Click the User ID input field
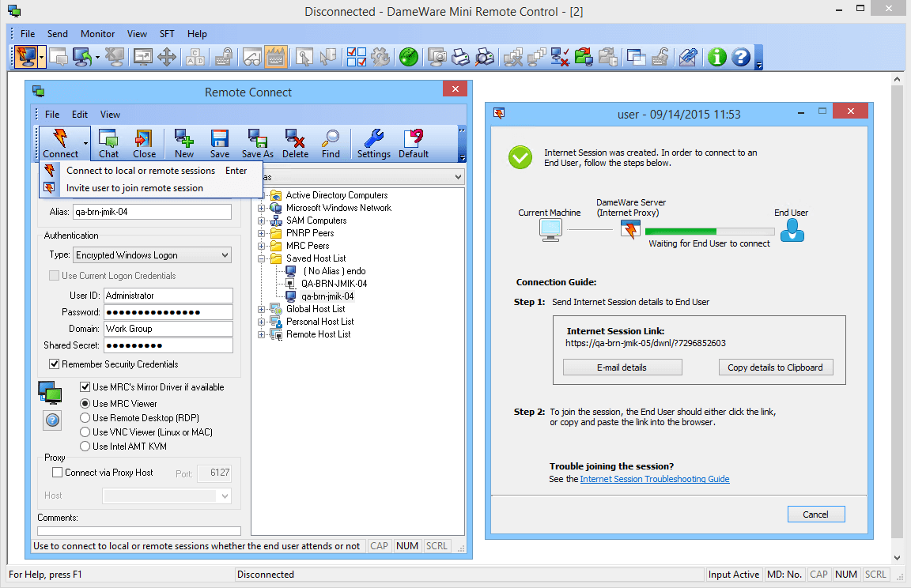Viewport: 911px width, 588px height. (x=168, y=296)
